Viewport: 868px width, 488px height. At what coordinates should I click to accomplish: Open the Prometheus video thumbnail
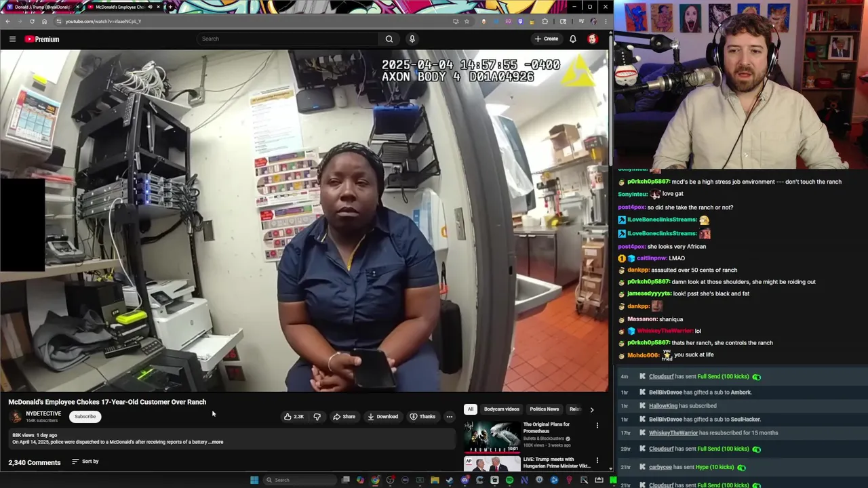(492, 436)
